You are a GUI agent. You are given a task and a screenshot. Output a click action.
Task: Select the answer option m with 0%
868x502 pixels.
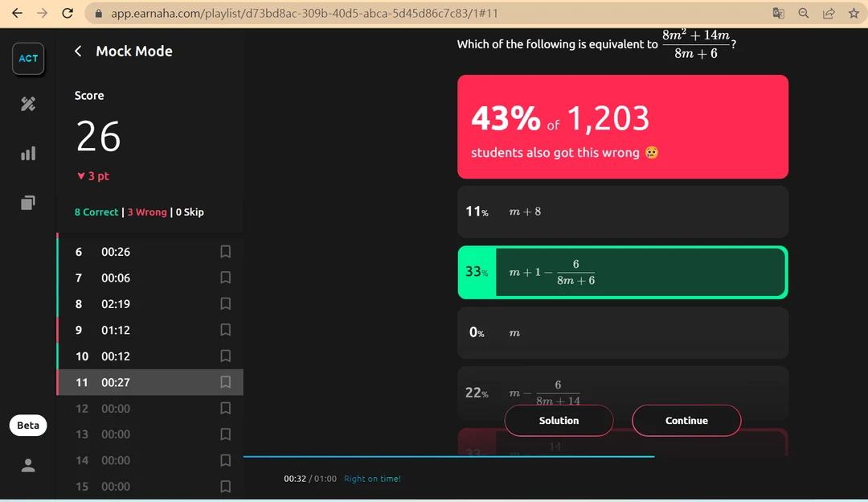click(622, 332)
